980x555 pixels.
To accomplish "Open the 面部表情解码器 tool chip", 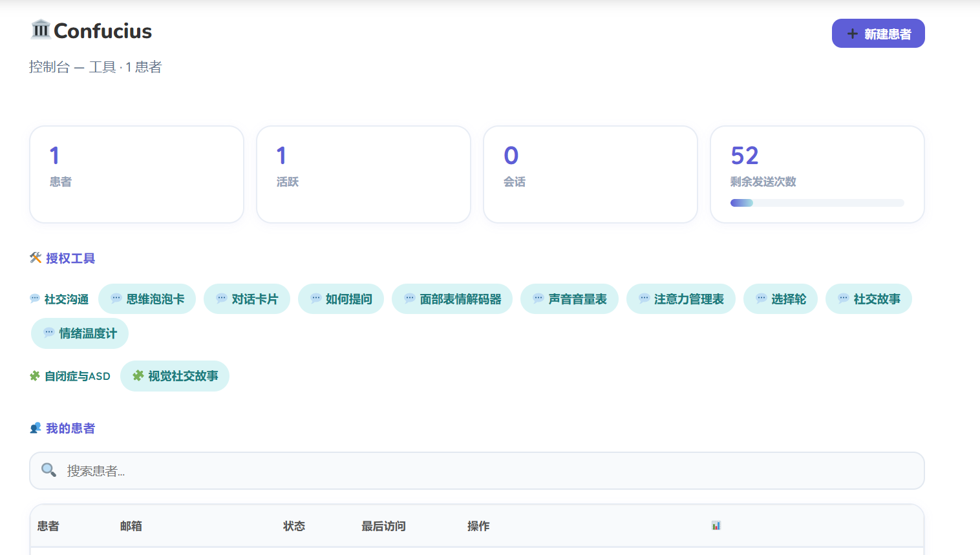I will tap(452, 299).
